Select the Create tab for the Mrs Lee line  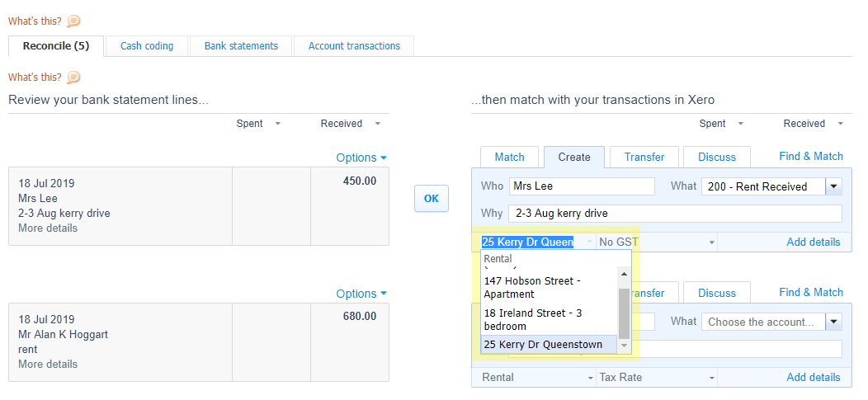574,158
